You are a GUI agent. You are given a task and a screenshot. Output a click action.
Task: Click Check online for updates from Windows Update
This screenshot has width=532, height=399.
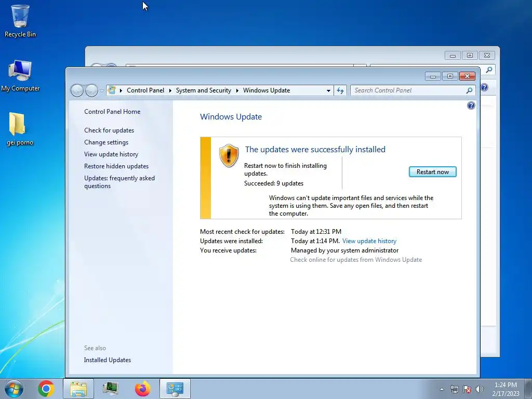coord(356,260)
